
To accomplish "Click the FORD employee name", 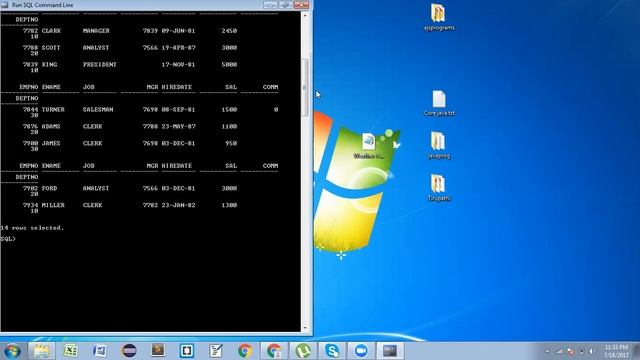I will pos(49,188).
